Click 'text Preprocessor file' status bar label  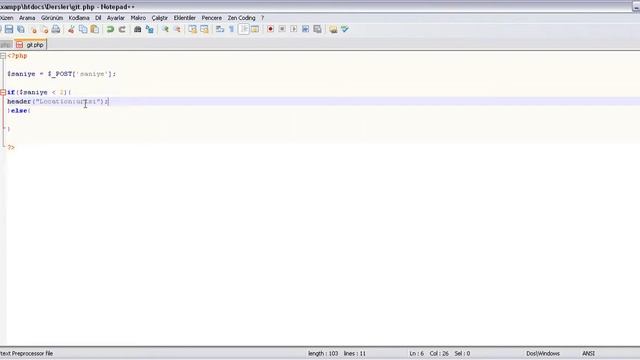(x=27, y=353)
